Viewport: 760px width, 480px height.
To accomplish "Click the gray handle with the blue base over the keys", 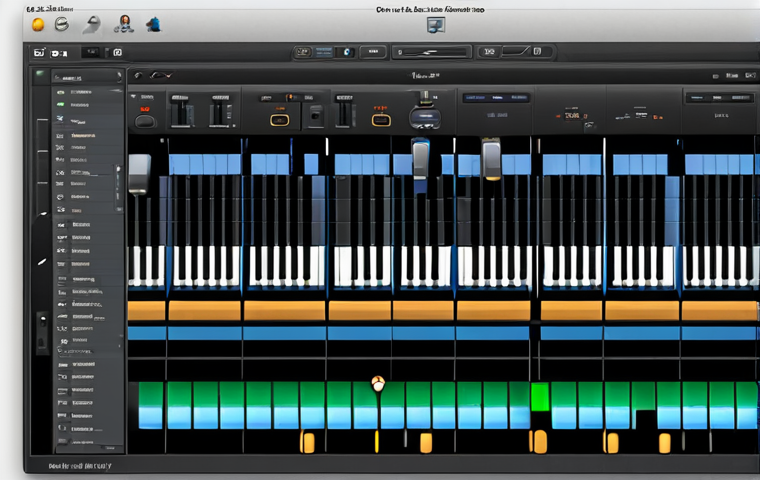I will pyautogui.click(x=420, y=159).
